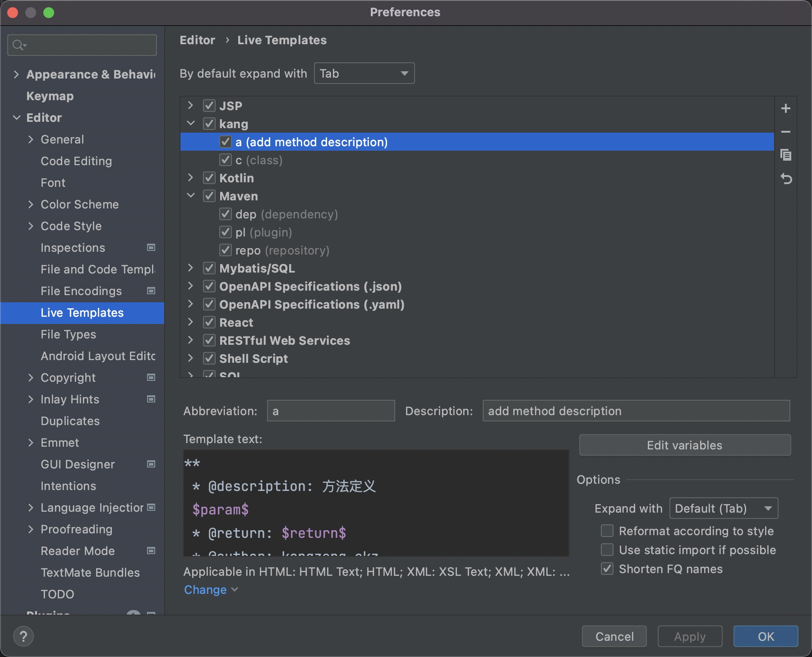
Task: Confirm preferences with OK button
Action: click(x=766, y=636)
